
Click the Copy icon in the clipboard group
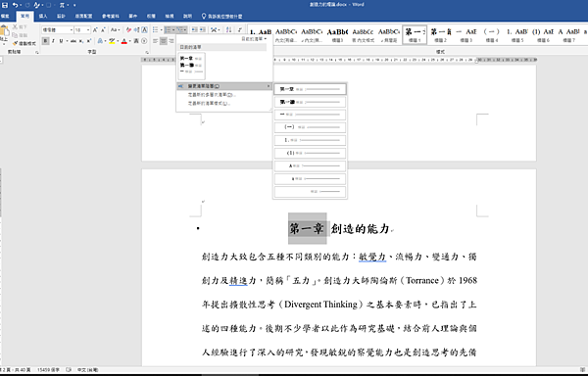[x=16, y=35]
